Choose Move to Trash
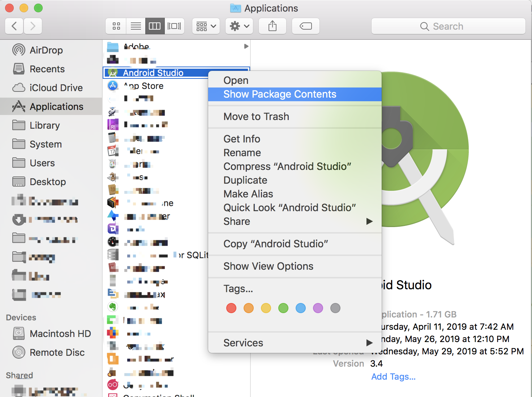This screenshot has width=532, height=397. (295, 116)
